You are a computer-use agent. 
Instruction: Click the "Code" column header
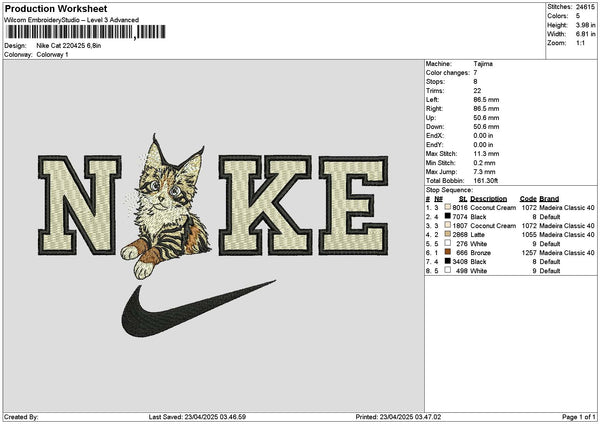tap(528, 199)
